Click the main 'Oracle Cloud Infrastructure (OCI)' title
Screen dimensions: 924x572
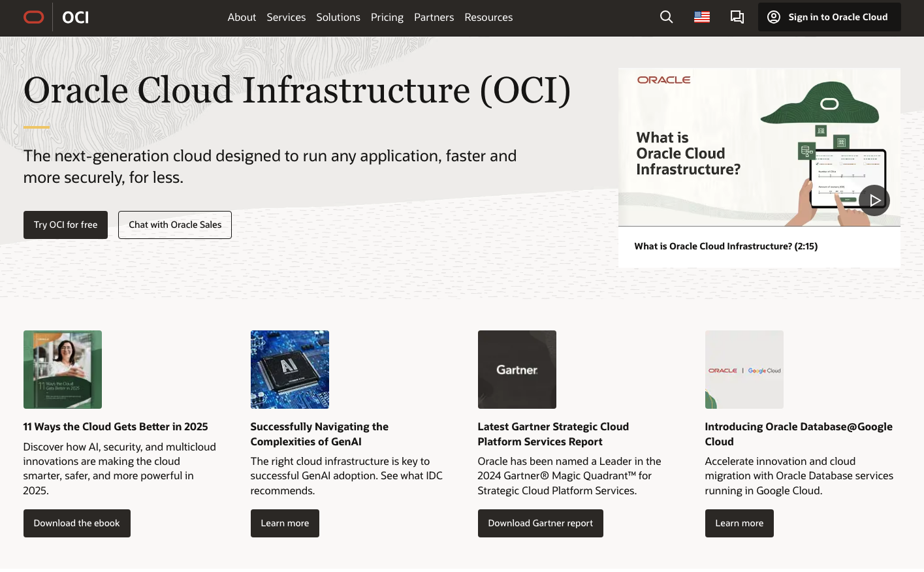pyautogui.click(x=297, y=90)
